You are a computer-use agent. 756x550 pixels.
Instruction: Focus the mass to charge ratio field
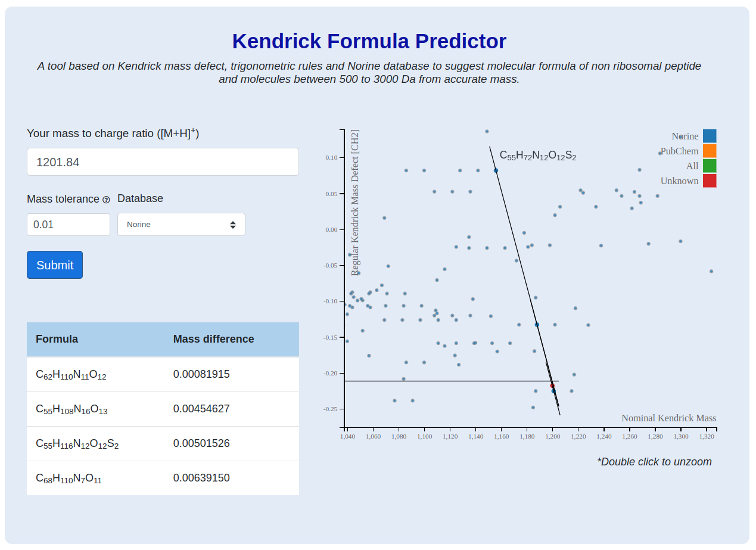(163, 162)
